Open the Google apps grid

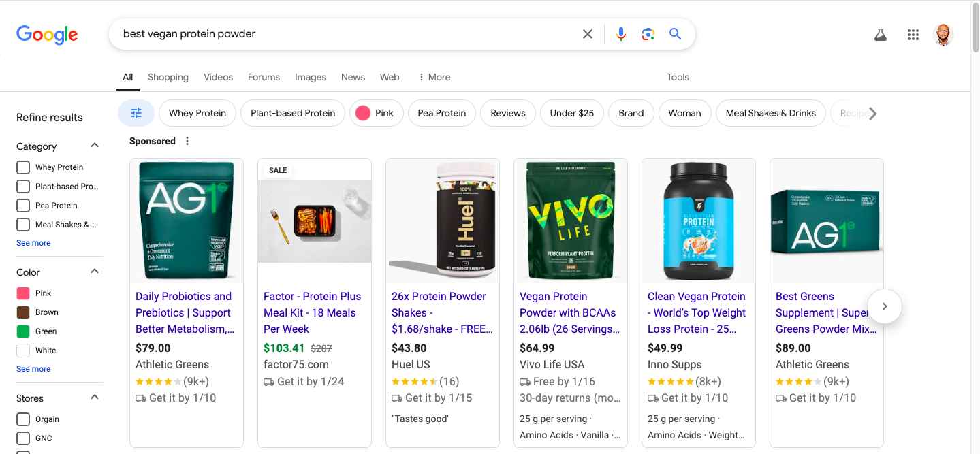pos(913,35)
